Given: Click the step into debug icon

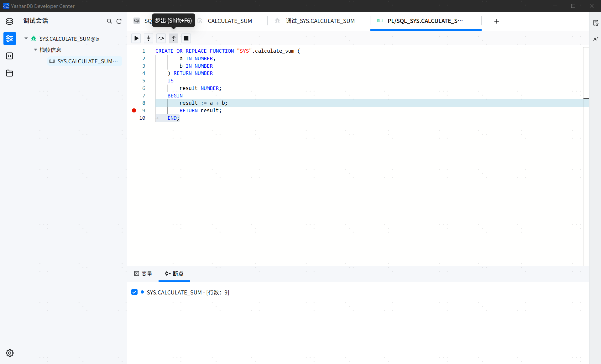Looking at the screenshot, I should [149, 38].
